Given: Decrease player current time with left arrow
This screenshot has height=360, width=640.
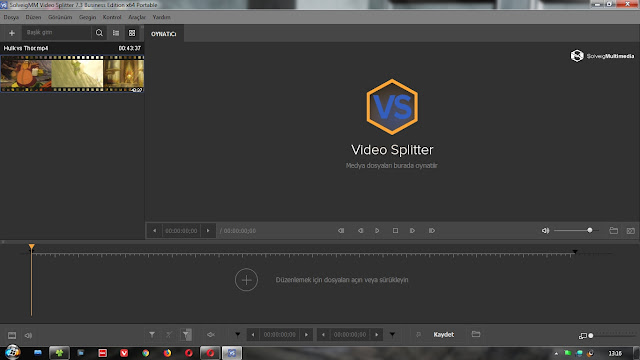Looking at the screenshot, I should coord(154,231).
